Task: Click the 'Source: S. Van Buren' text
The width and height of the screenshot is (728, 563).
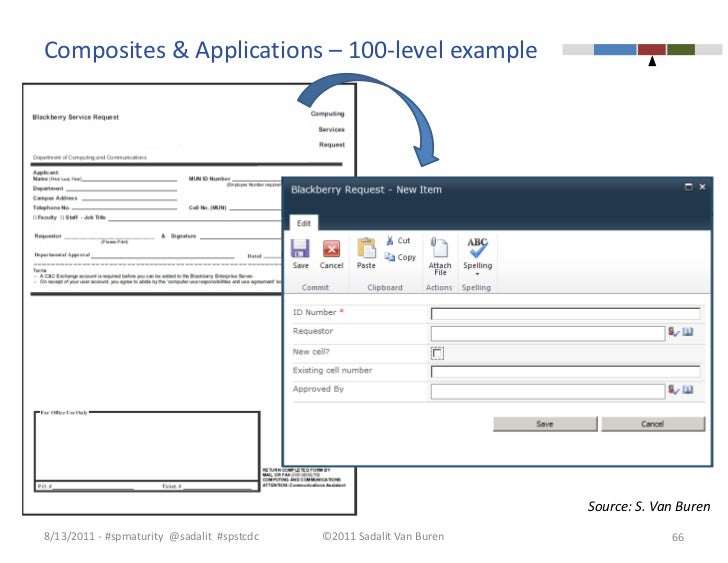Action: pyautogui.click(x=649, y=506)
